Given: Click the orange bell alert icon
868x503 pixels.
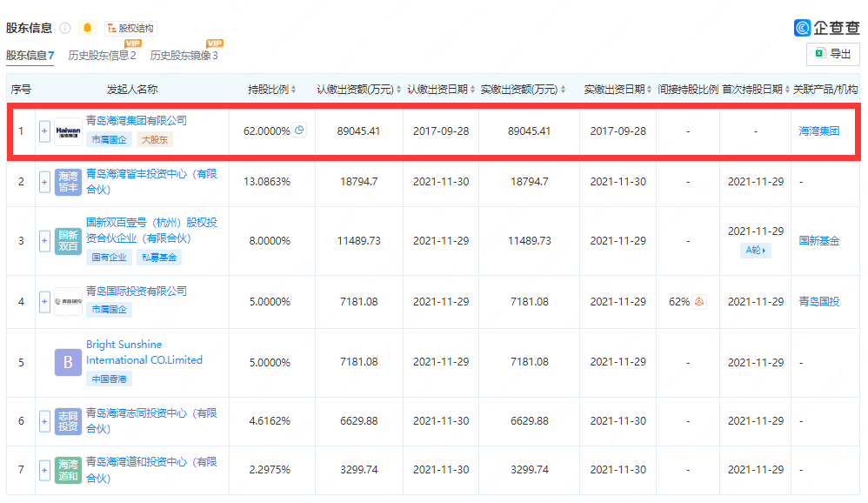Looking at the screenshot, I should [x=87, y=28].
